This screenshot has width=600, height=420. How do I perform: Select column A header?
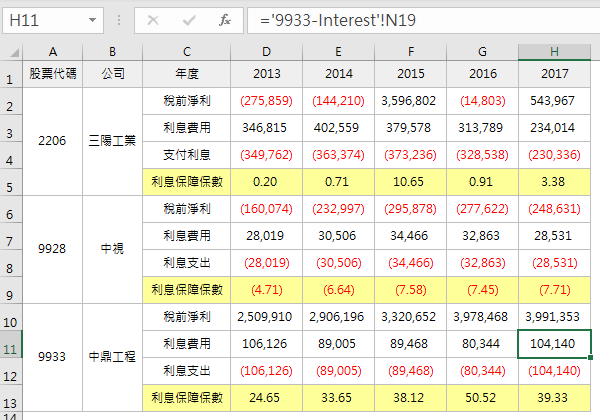point(53,52)
